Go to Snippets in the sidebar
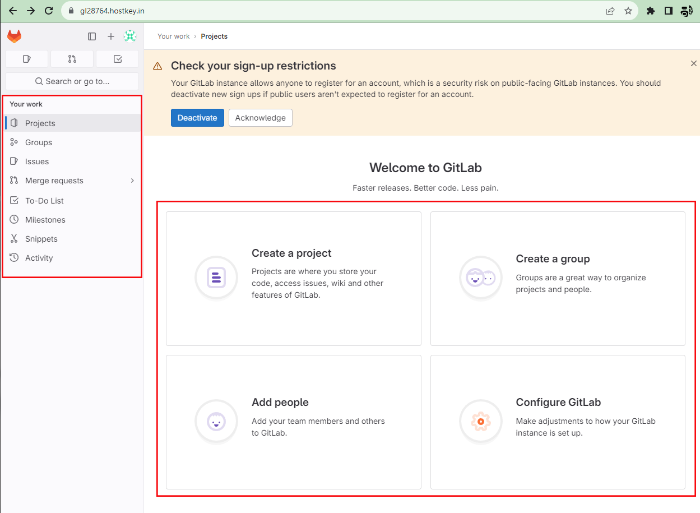Screen dimensions: 700x513 41,239
